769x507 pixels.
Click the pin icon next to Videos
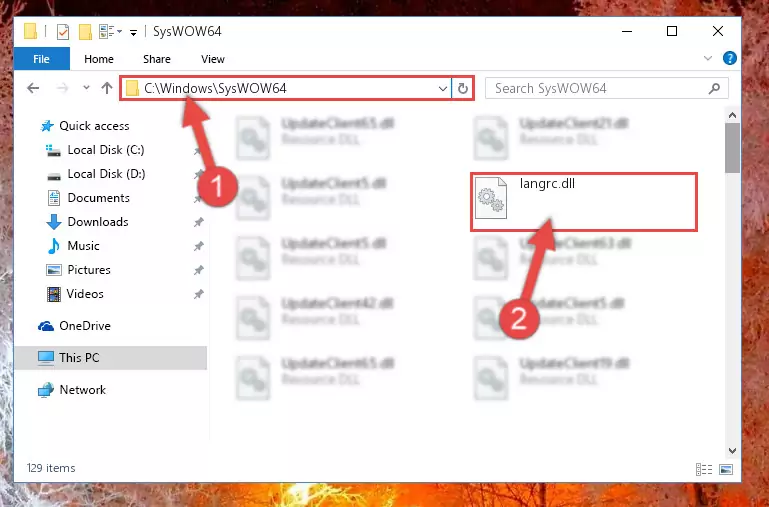(x=198, y=294)
